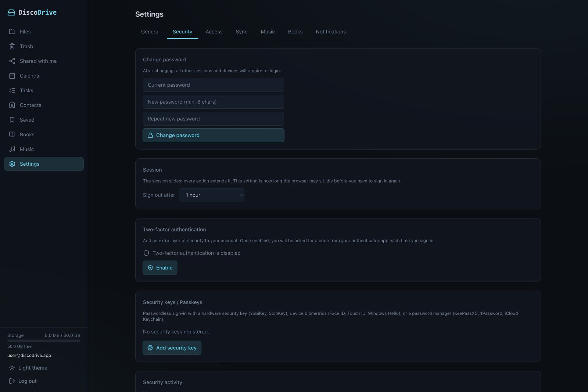Click the Shared with me share icon
588x392 pixels.
(12, 61)
